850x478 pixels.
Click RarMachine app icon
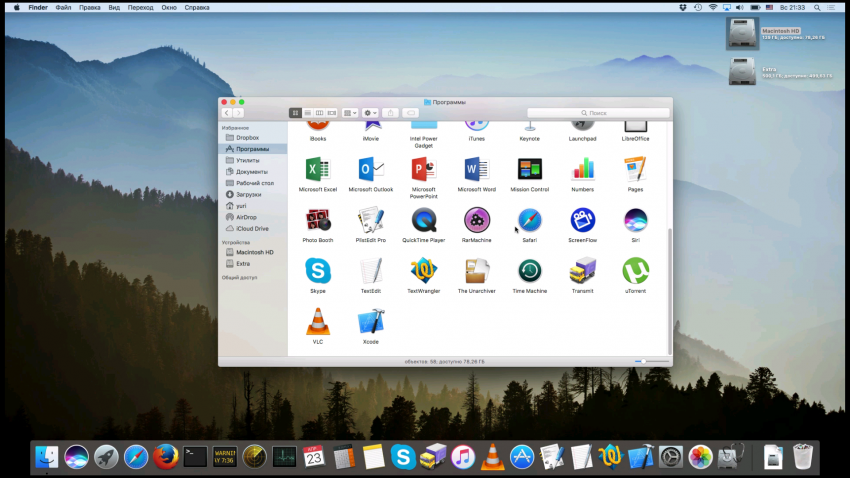pyautogui.click(x=476, y=221)
